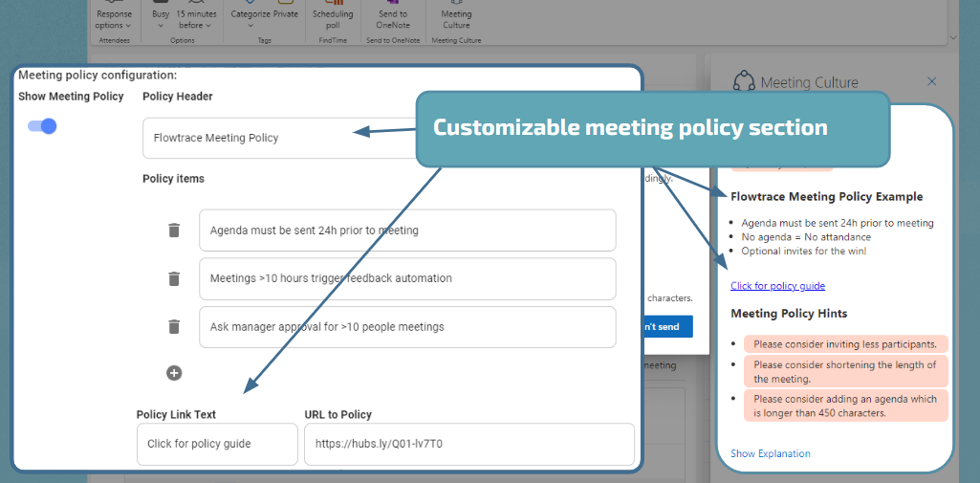Viewport: 980px width, 483px height.
Task: Remove the 'Ask manager approval' policy item
Action: 174,327
